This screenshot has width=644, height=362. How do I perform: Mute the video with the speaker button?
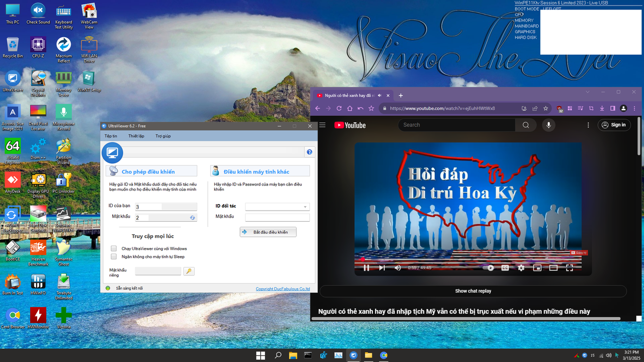(x=397, y=268)
